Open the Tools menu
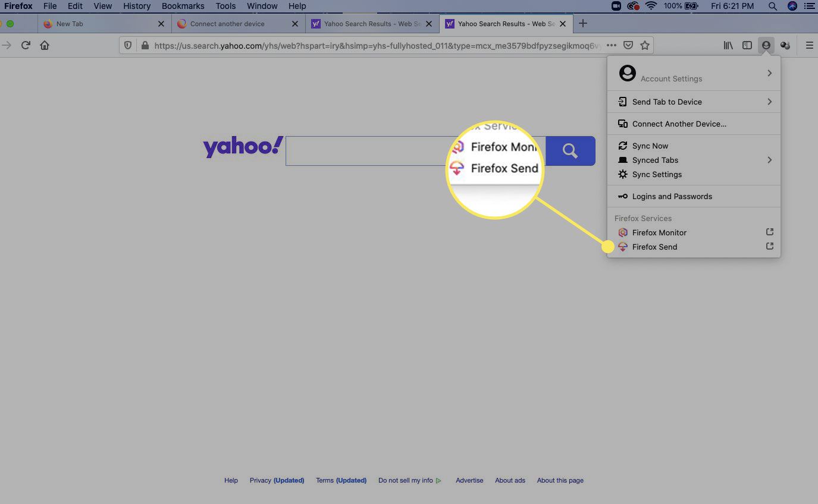This screenshot has height=504, width=818. tap(225, 6)
